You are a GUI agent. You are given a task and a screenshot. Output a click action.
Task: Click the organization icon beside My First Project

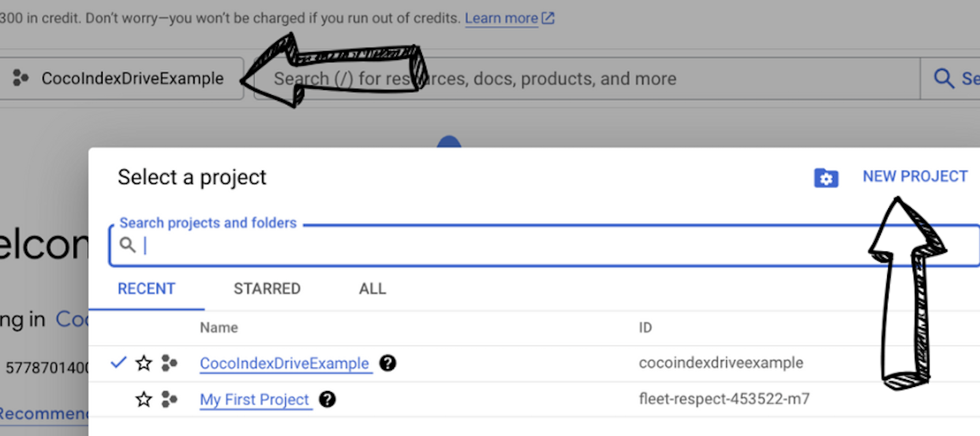[x=169, y=399]
